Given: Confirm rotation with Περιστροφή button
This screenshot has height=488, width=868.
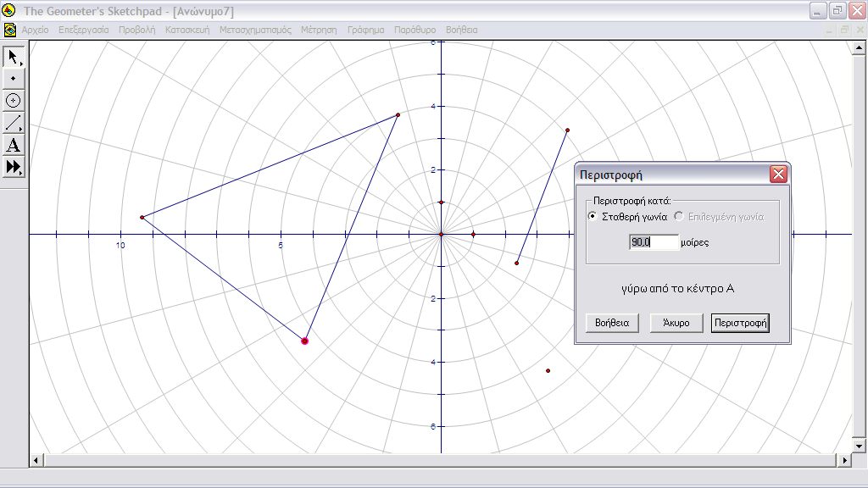Looking at the screenshot, I should click(740, 323).
